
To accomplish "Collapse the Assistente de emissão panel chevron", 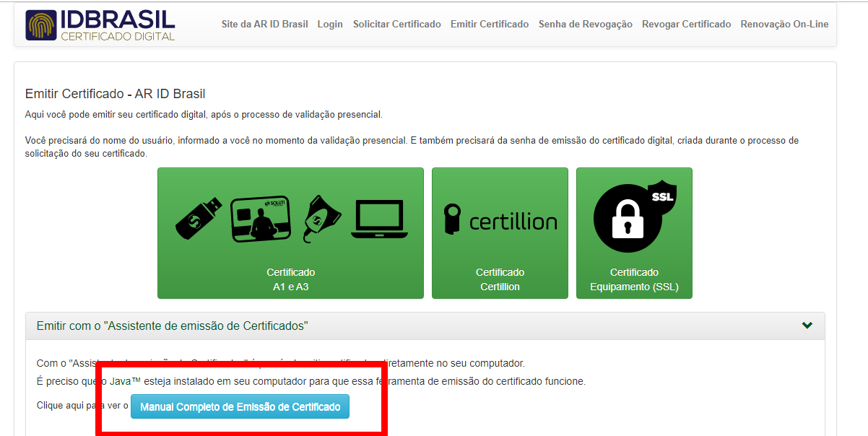I will tap(807, 326).
